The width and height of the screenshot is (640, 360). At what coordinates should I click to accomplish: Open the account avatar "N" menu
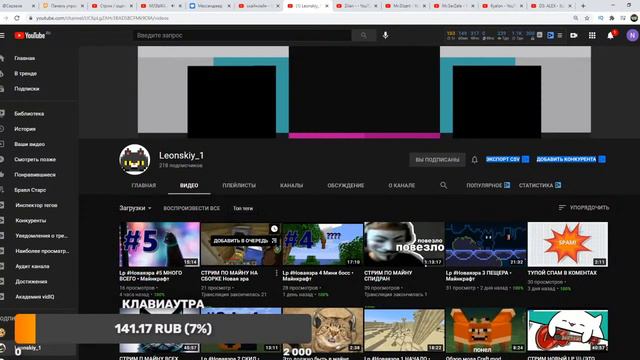[632, 36]
